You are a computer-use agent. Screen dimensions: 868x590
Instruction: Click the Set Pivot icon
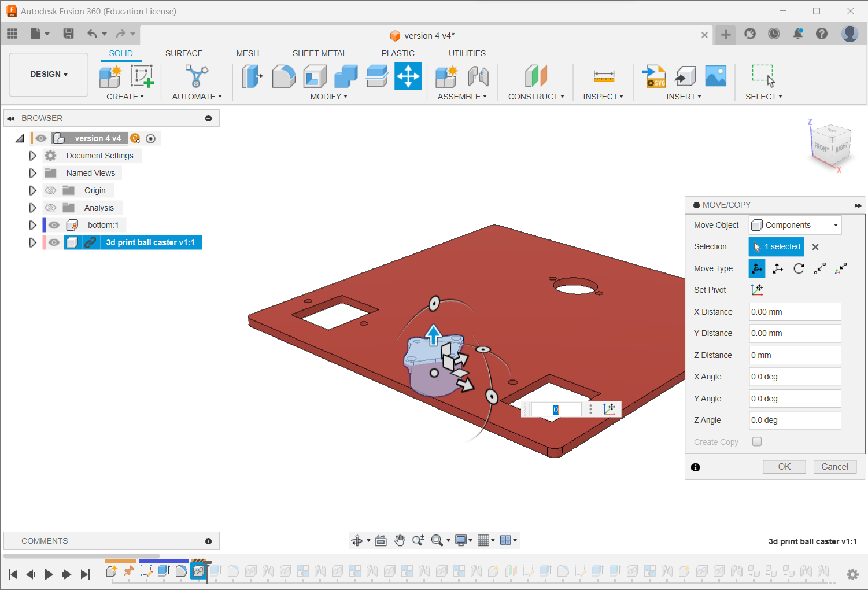point(756,290)
